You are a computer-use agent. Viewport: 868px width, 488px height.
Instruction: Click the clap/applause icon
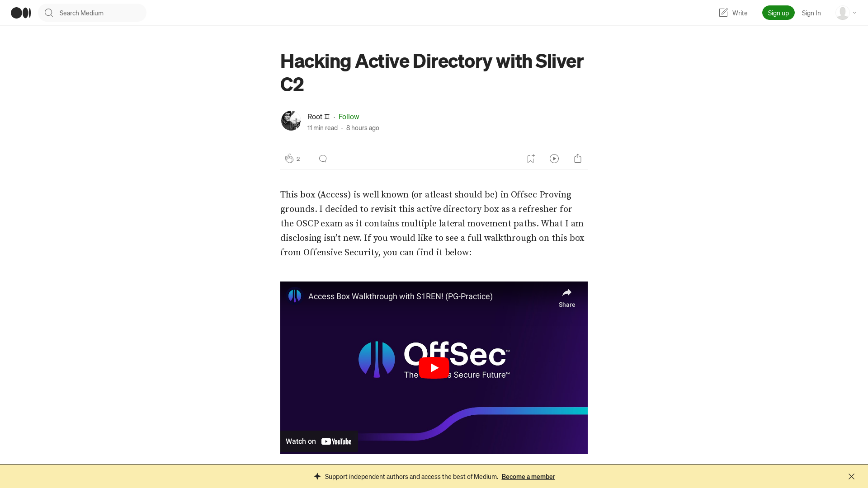288,158
